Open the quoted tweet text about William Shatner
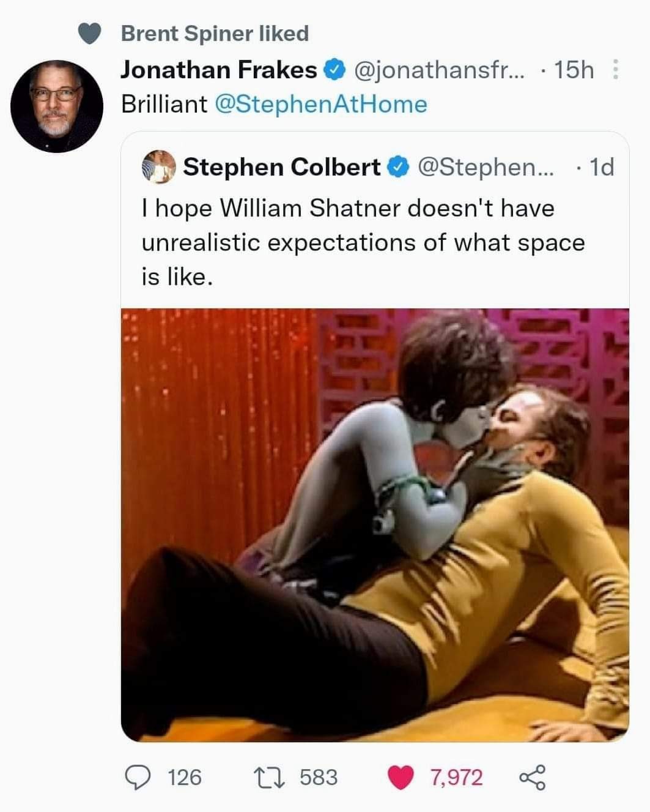650x812 pixels. coord(363,242)
